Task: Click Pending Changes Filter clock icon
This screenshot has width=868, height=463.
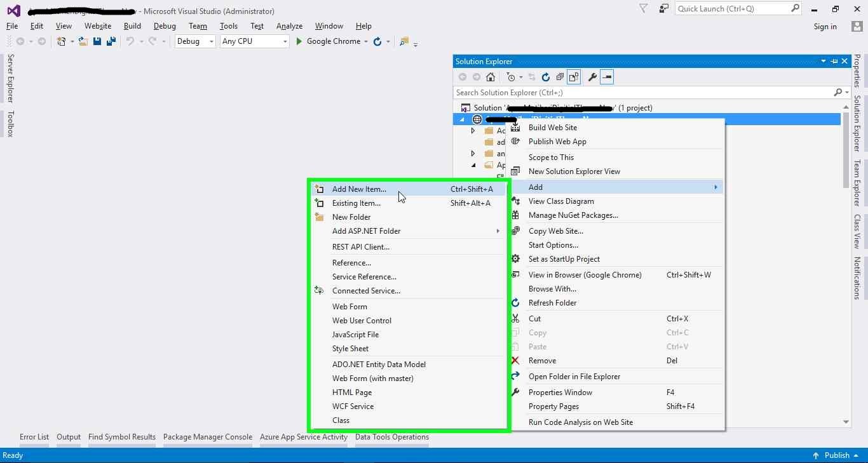Action: coord(510,77)
